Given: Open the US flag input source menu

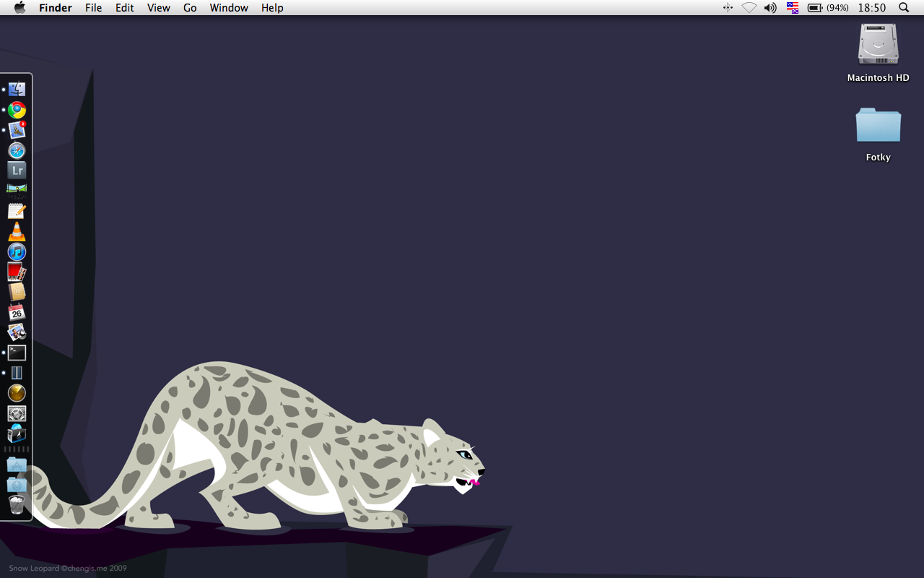Looking at the screenshot, I should (793, 7).
